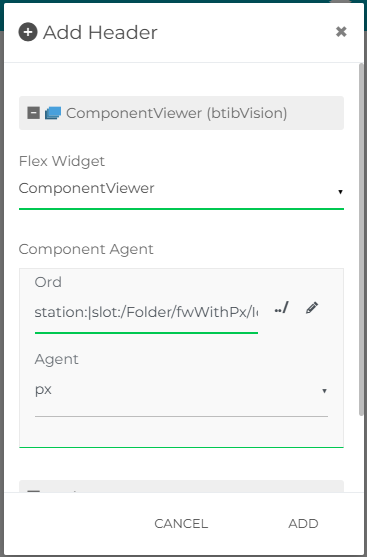Screen dimensions: 367x557
Task: Click the Component Agent label
Action: [x=86, y=249]
